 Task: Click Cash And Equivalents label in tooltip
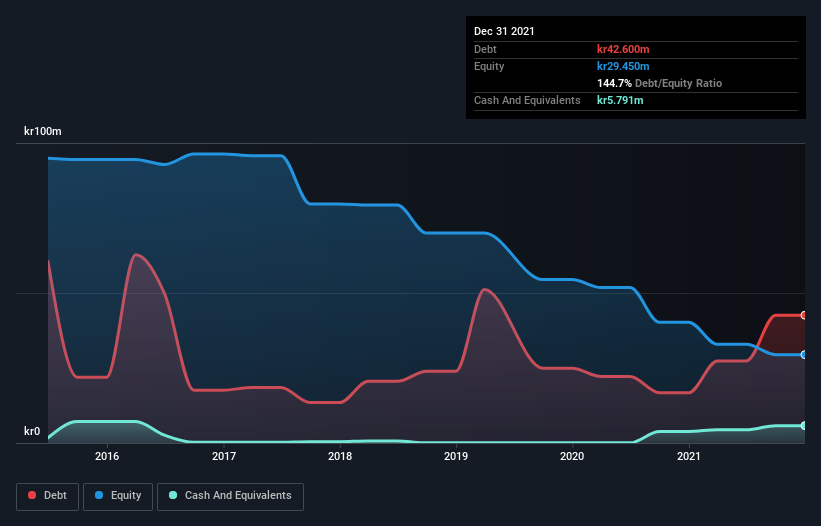pyautogui.click(x=527, y=100)
